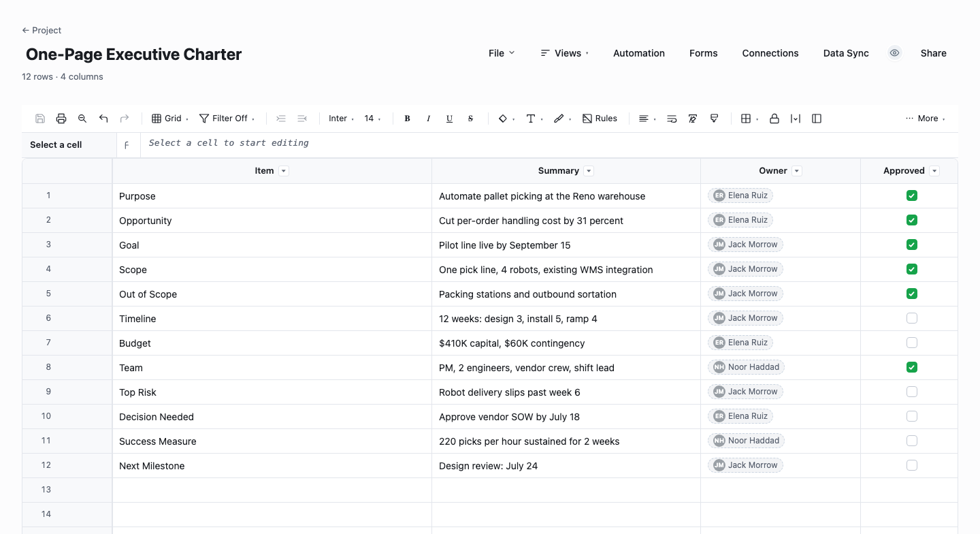Open the Automation menu

(639, 53)
